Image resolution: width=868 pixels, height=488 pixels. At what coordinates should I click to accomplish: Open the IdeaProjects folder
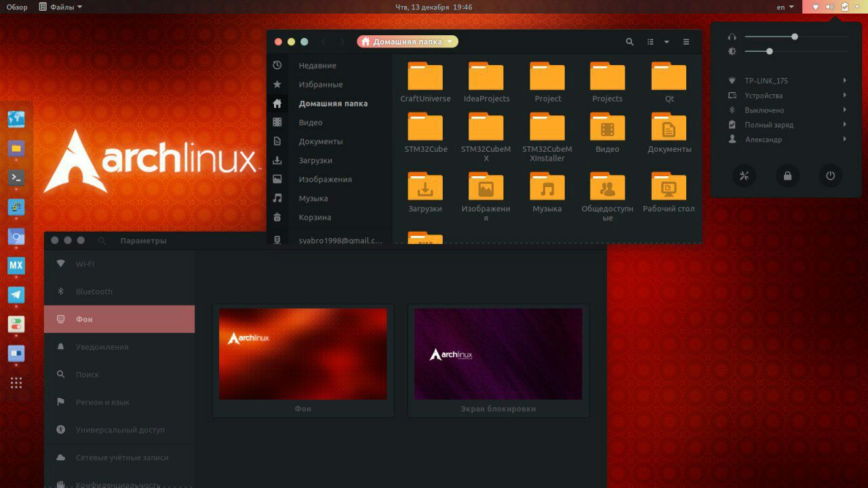pyautogui.click(x=486, y=83)
